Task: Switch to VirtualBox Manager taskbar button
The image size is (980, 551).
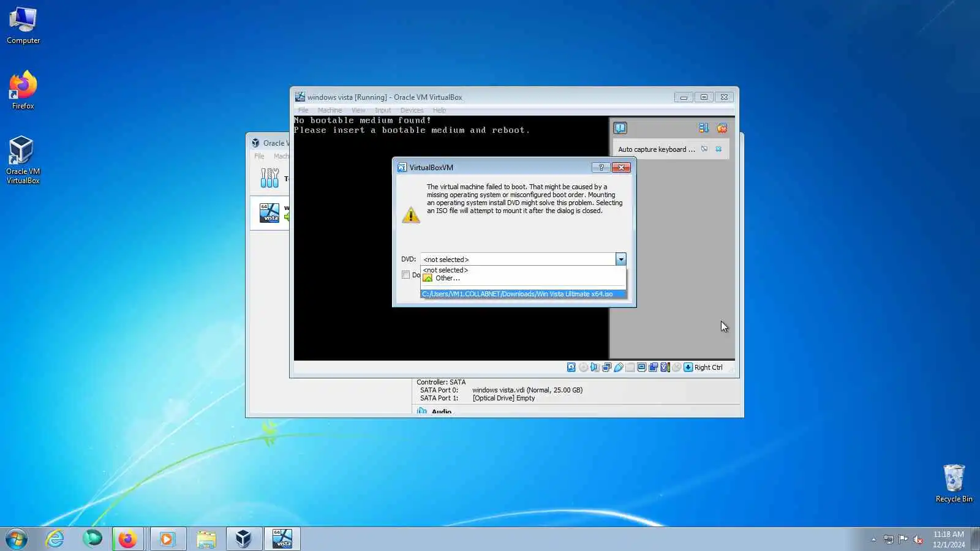Action: (x=244, y=539)
